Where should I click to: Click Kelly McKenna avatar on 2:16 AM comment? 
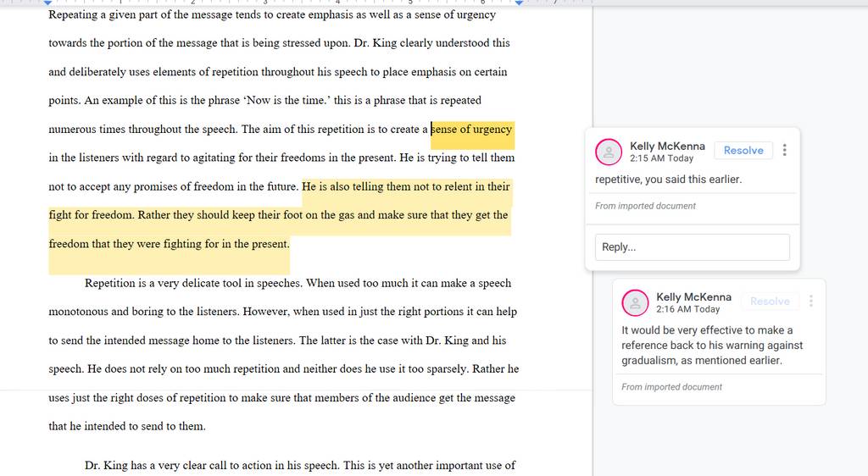tap(635, 303)
